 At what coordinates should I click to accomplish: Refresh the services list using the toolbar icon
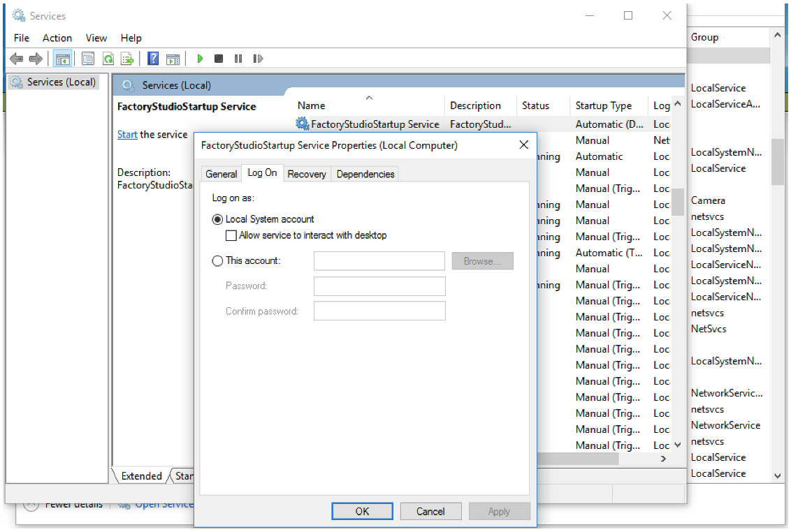pyautogui.click(x=108, y=59)
